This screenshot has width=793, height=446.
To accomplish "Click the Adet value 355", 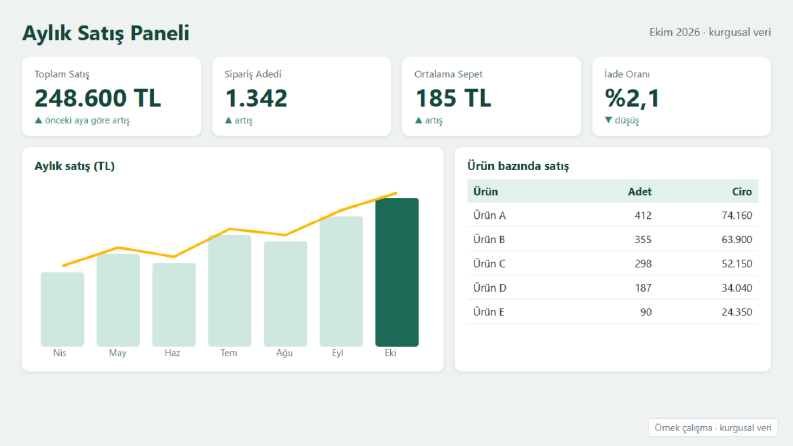I will coord(643,240).
